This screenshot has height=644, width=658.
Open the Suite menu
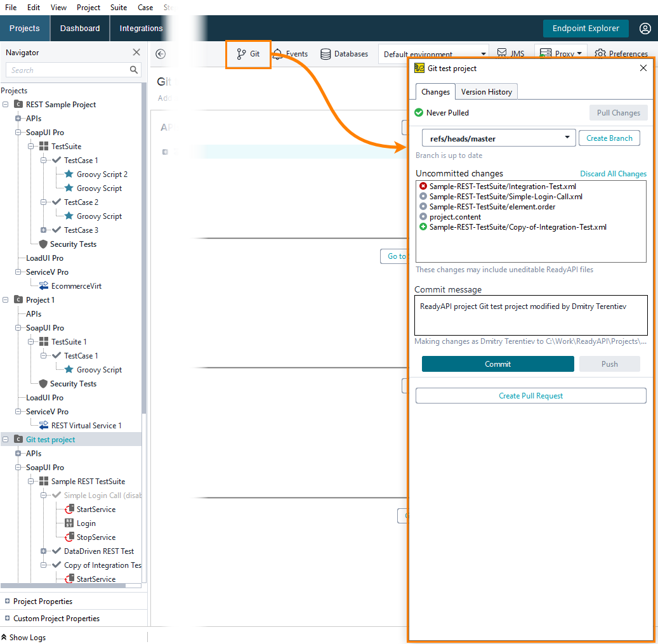[119, 8]
